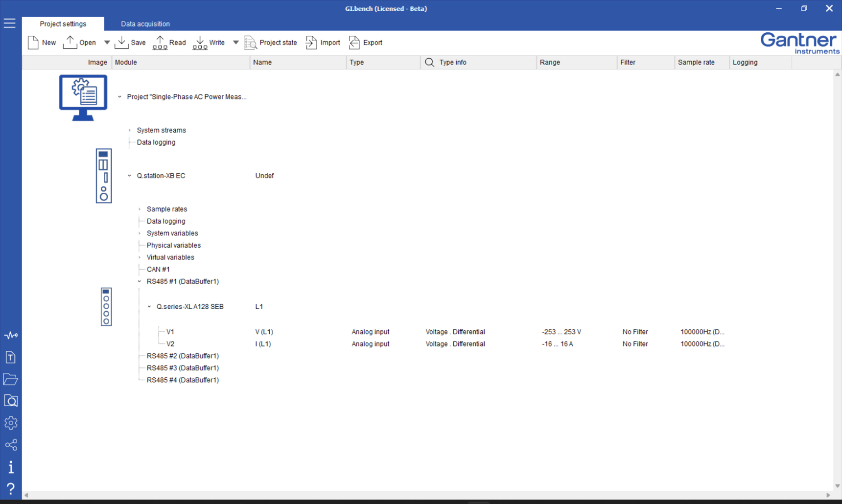Image resolution: width=842 pixels, height=504 pixels.
Task: Click the Project state icon
Action: tap(250, 43)
